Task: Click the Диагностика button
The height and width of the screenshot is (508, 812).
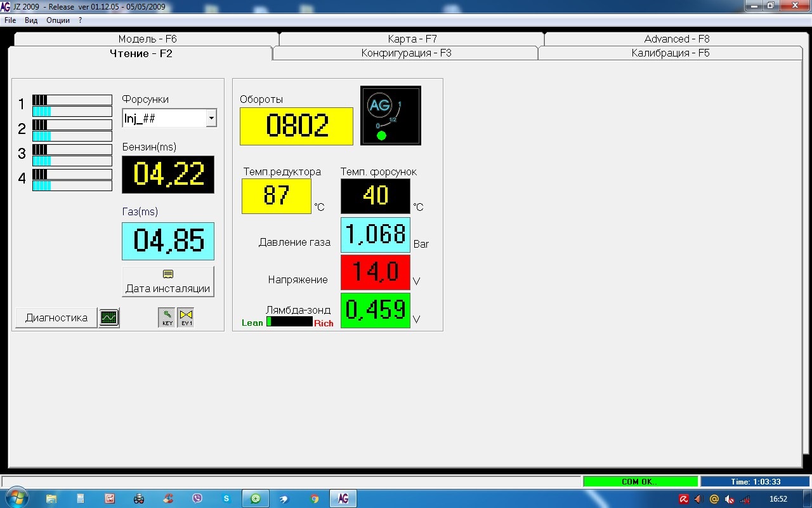Action: [x=56, y=317]
